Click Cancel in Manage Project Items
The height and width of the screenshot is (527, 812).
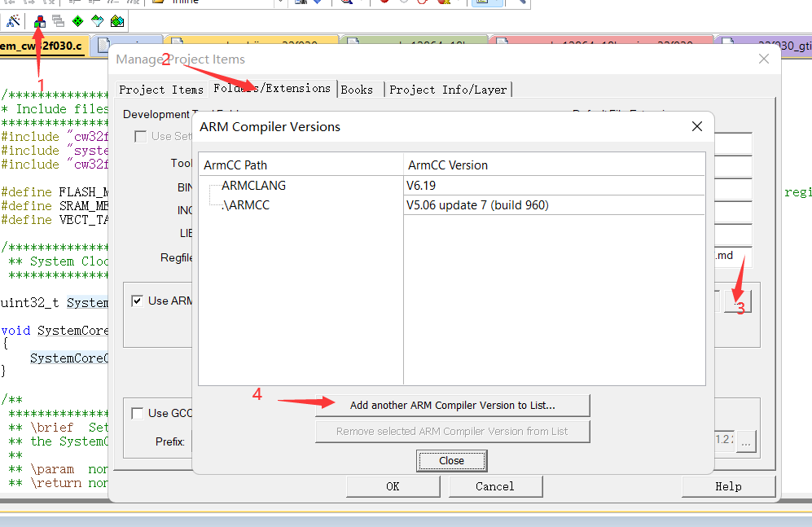[x=495, y=486]
